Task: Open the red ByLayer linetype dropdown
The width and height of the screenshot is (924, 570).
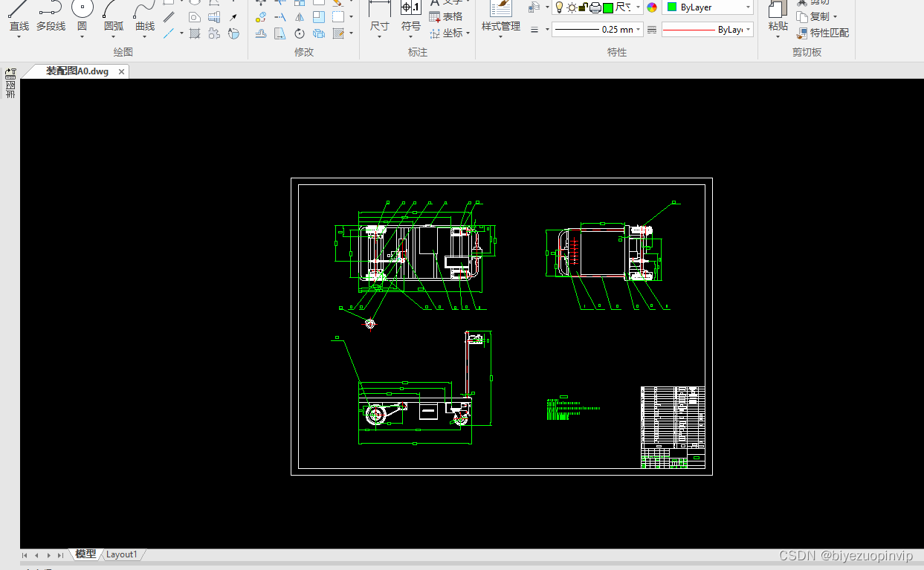Action: pos(708,30)
